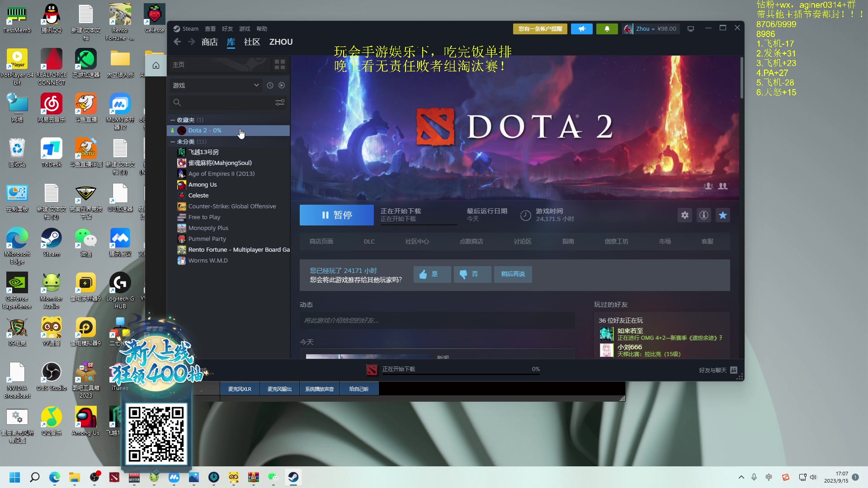This screenshot has width=868, height=488.
Task: Open Tencent QQ desktop icon
Action: (x=52, y=19)
